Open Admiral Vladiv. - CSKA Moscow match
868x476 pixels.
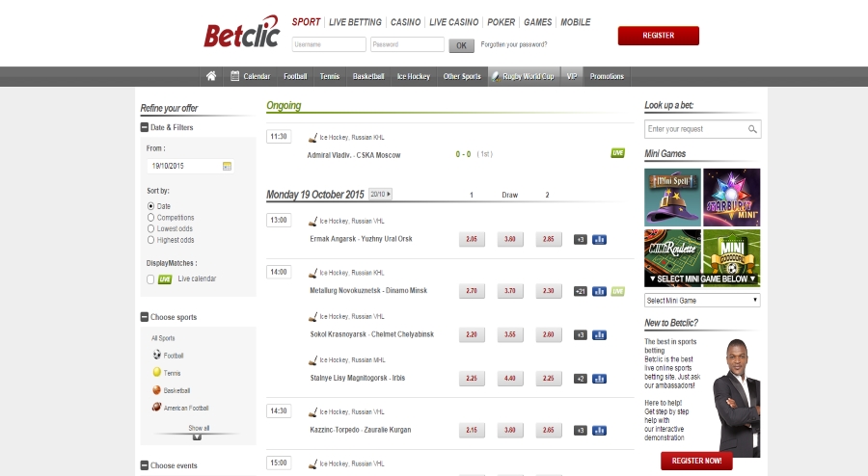(x=354, y=155)
